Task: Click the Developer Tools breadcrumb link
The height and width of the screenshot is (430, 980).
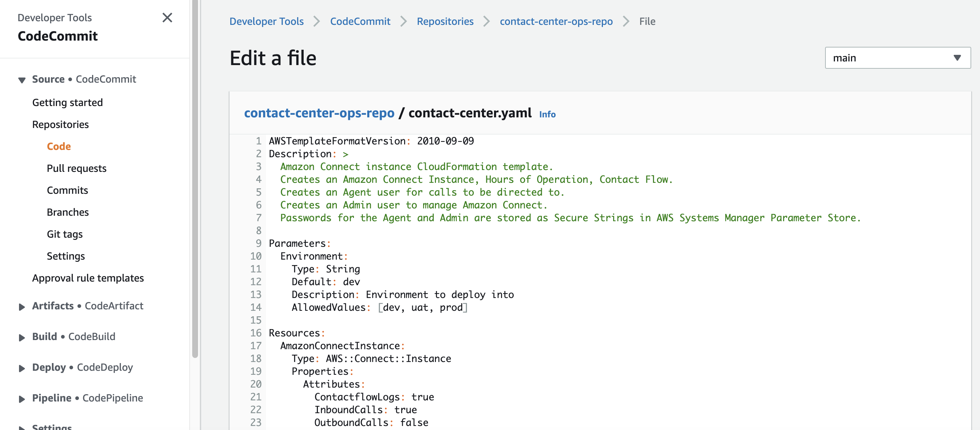Action: click(266, 21)
